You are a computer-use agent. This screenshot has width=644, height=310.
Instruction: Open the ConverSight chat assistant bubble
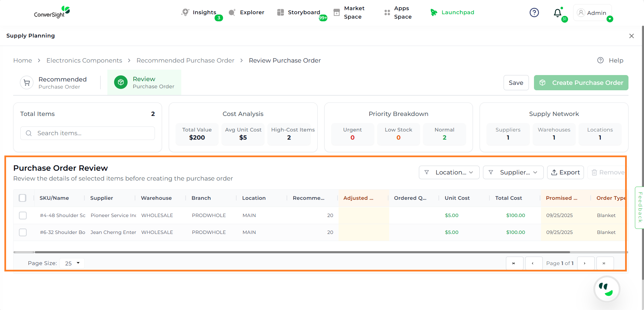tap(607, 289)
